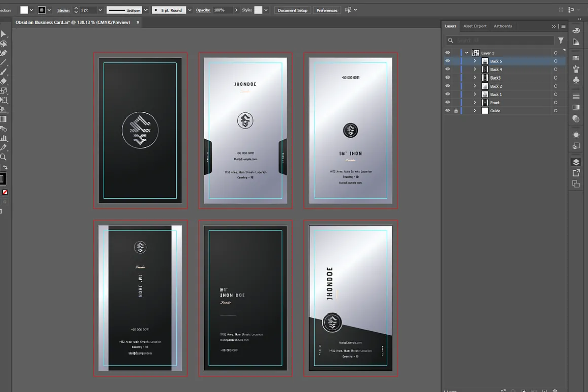Open the Appearance panel icon
This screenshot has height=392, width=588.
click(576, 135)
